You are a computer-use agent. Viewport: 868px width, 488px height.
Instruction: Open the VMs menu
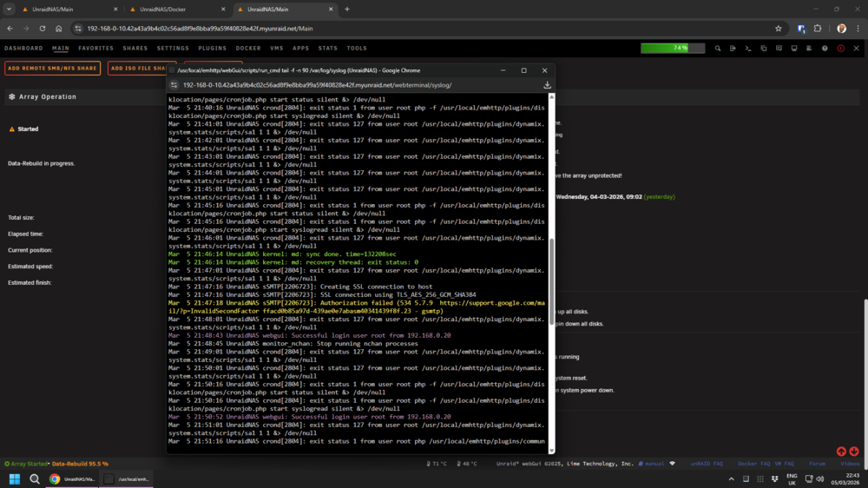pyautogui.click(x=276, y=48)
